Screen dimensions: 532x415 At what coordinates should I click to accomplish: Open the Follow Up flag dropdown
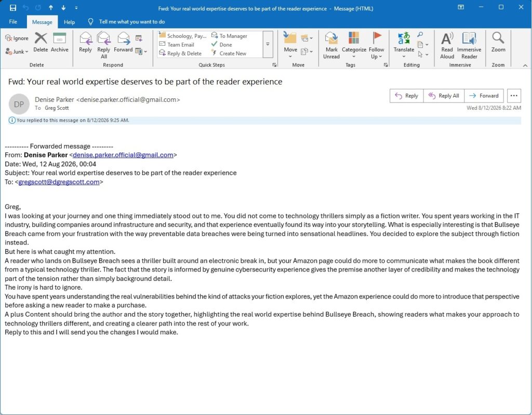tap(376, 45)
